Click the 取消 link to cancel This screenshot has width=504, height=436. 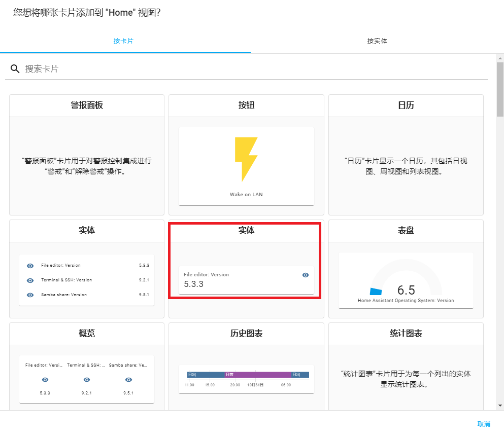coord(484,424)
